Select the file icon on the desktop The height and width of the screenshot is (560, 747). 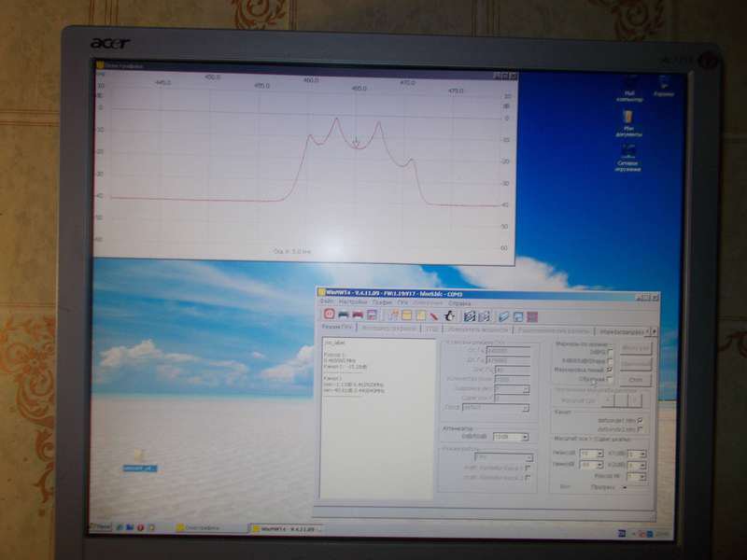pyautogui.click(x=139, y=461)
